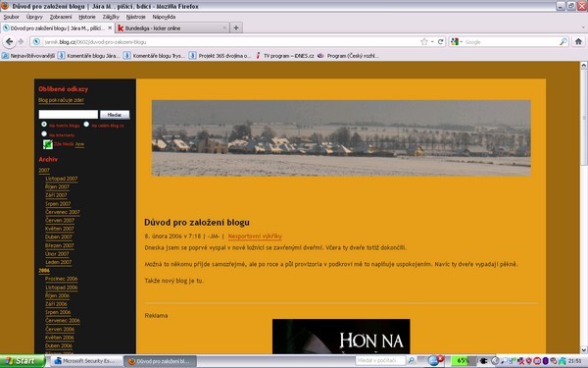Image resolution: width=588 pixels, height=368 pixels.
Task: Open the Soubor menu
Action: tap(11, 17)
